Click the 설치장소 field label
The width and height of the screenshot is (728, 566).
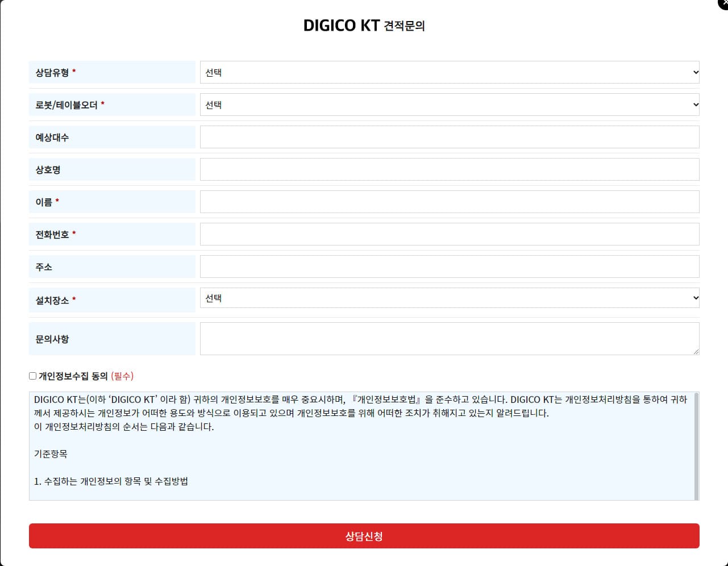click(52, 301)
